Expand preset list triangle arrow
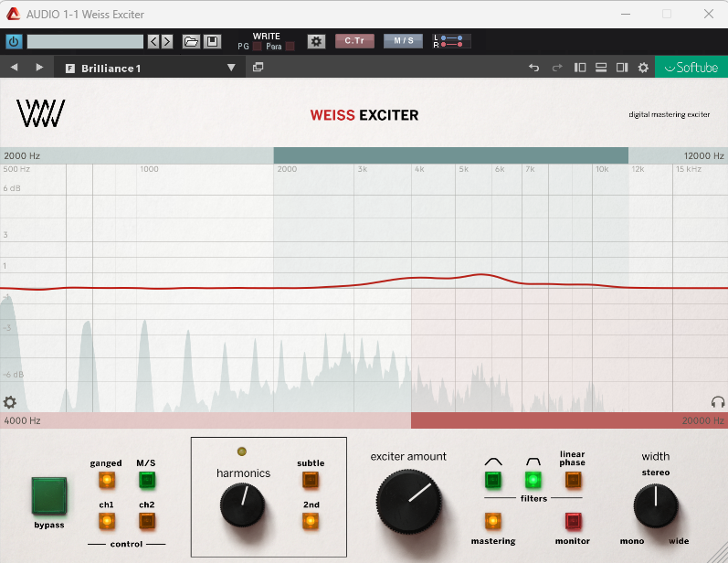 [x=231, y=68]
